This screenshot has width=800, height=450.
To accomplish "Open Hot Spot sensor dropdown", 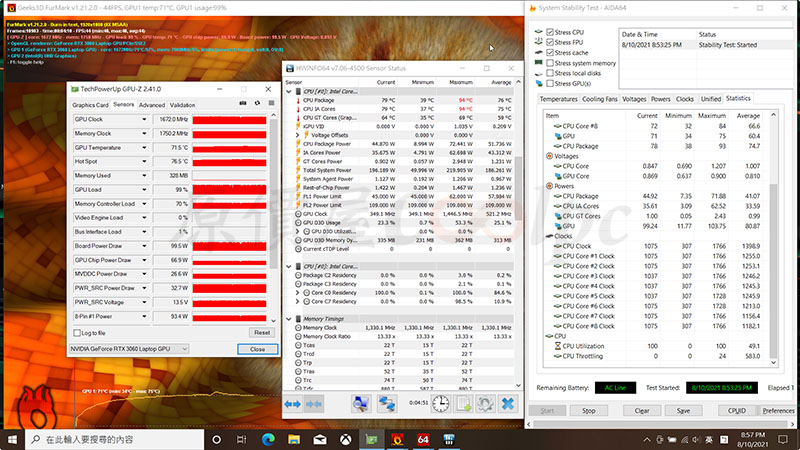I will tap(144, 162).
